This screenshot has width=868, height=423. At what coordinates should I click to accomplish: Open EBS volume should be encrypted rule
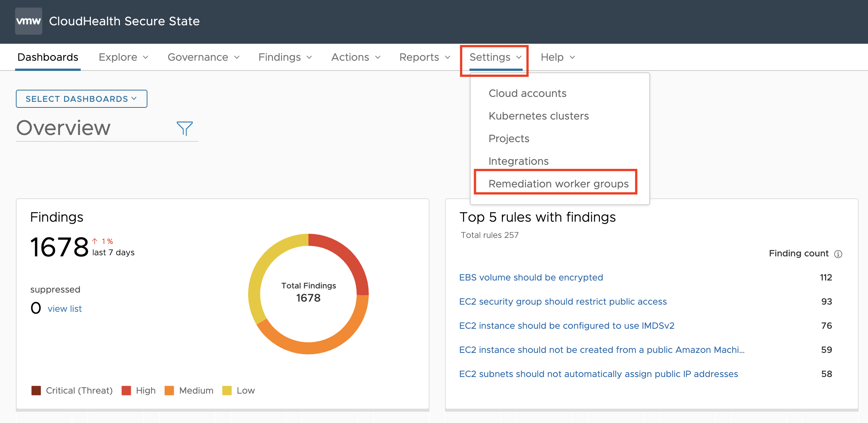(x=531, y=277)
